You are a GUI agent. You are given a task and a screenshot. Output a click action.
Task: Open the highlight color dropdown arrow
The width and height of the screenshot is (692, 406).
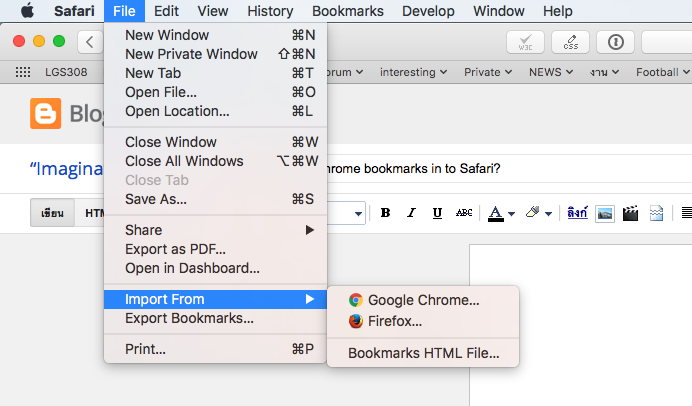point(549,213)
